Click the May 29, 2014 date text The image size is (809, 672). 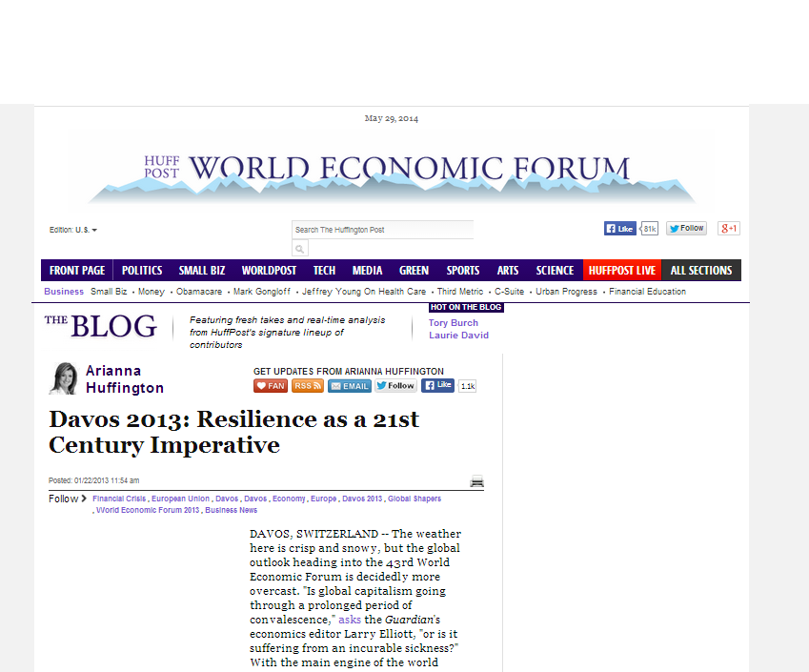click(391, 118)
